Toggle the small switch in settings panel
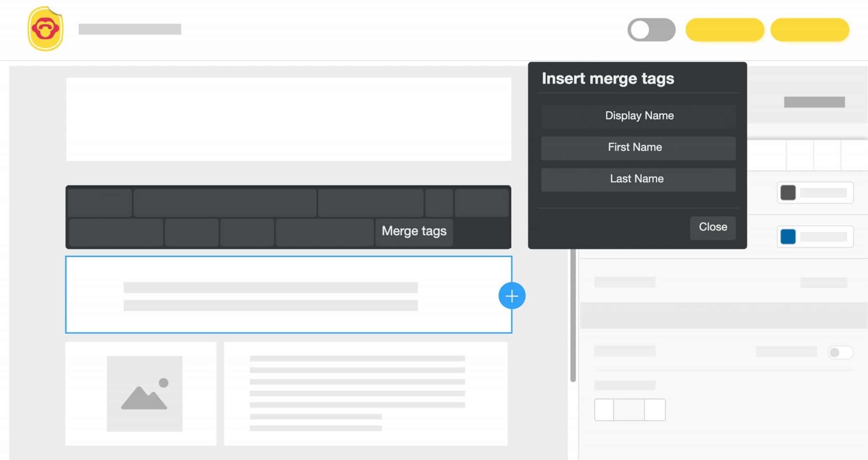The image size is (868, 460). (x=840, y=352)
